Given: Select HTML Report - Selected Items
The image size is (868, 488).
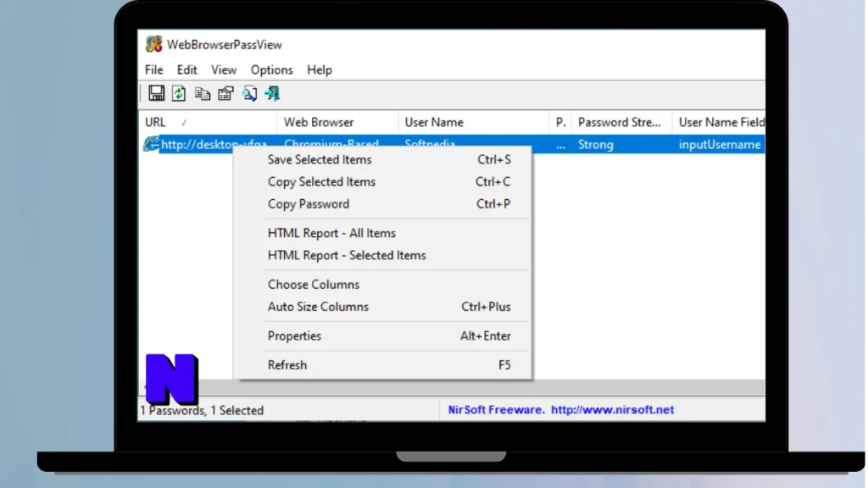Looking at the screenshot, I should [x=382, y=255].
